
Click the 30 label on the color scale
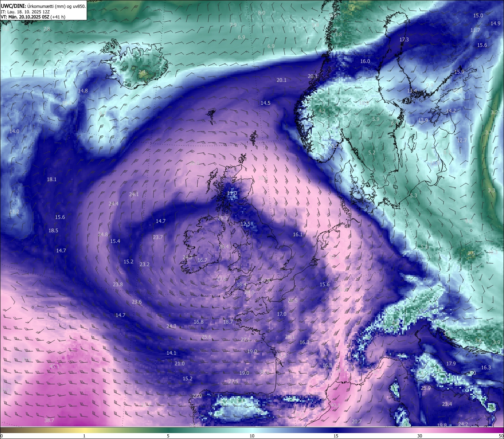(420, 436)
